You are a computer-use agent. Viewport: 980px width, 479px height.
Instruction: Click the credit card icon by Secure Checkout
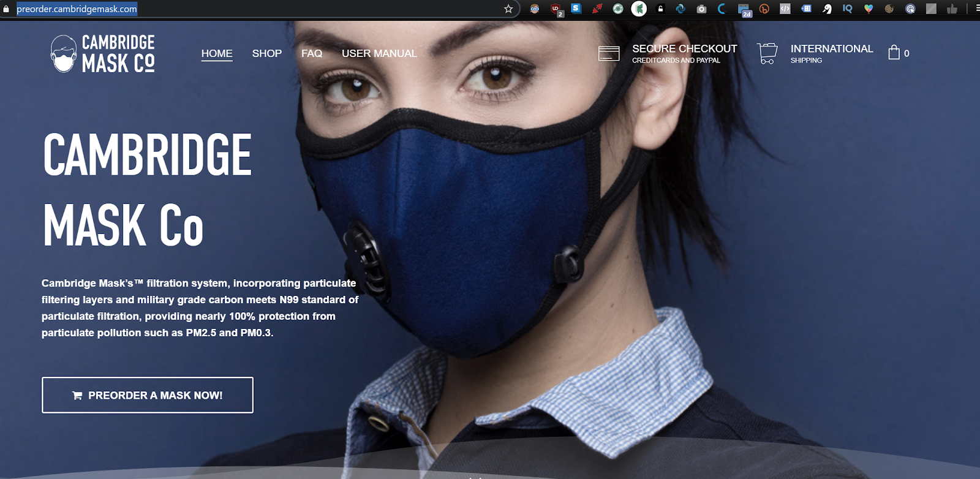[x=609, y=53]
